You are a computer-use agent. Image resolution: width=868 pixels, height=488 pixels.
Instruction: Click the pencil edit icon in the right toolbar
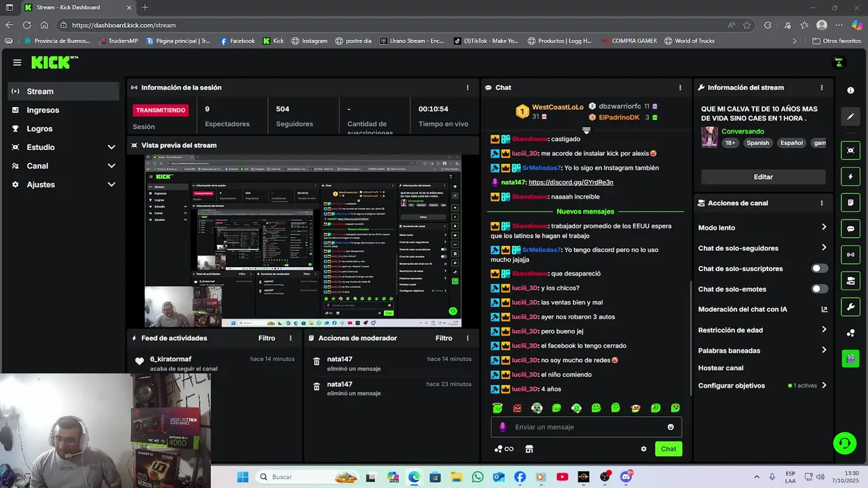[850, 117]
